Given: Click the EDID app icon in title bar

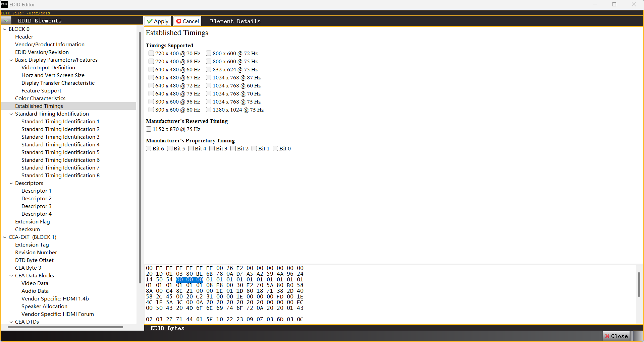Looking at the screenshot, I should coord(4,4).
